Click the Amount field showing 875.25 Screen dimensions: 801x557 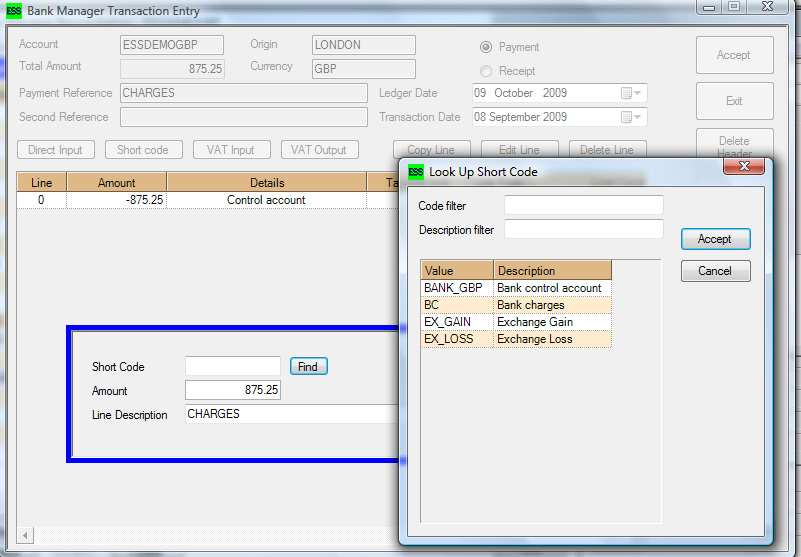click(233, 391)
